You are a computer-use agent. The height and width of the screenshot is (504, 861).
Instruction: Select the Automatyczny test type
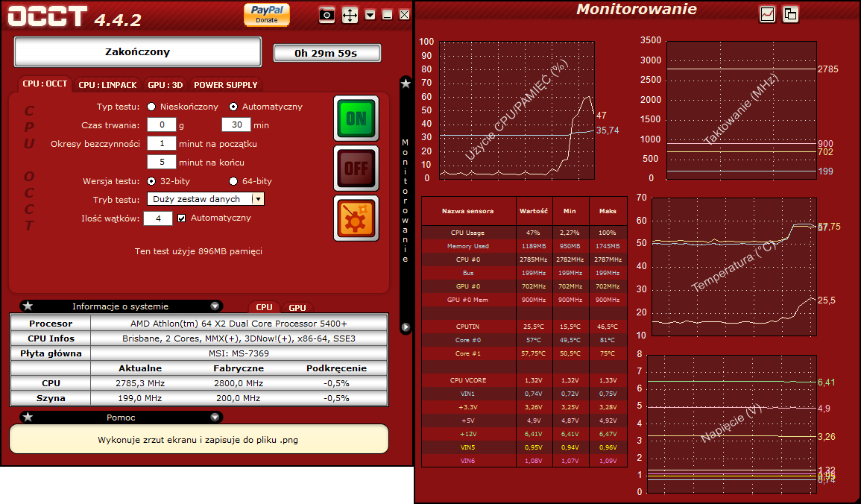pos(233,107)
